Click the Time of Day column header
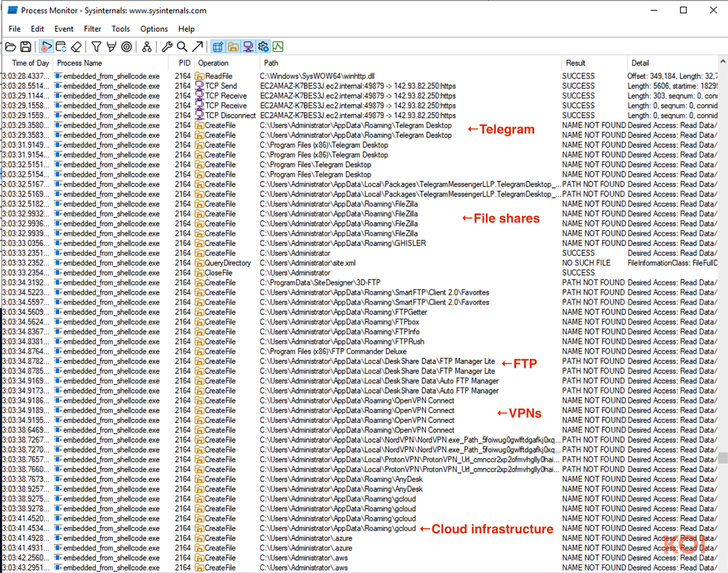This screenshot has width=728, height=573. (28, 63)
